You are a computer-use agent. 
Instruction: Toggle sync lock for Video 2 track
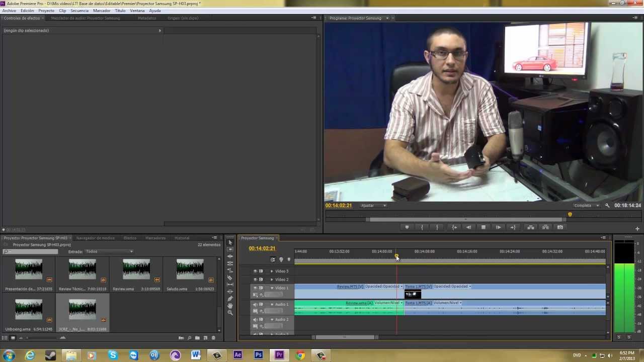[261, 280]
